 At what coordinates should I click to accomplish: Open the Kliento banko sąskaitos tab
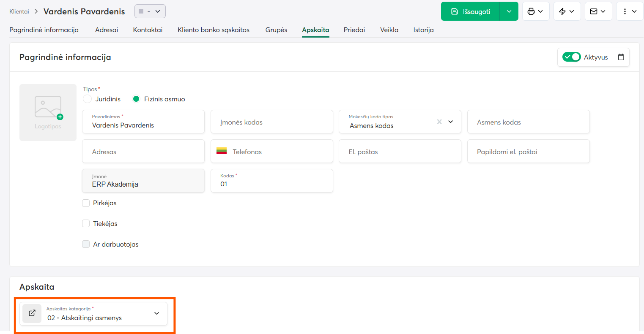[214, 30]
